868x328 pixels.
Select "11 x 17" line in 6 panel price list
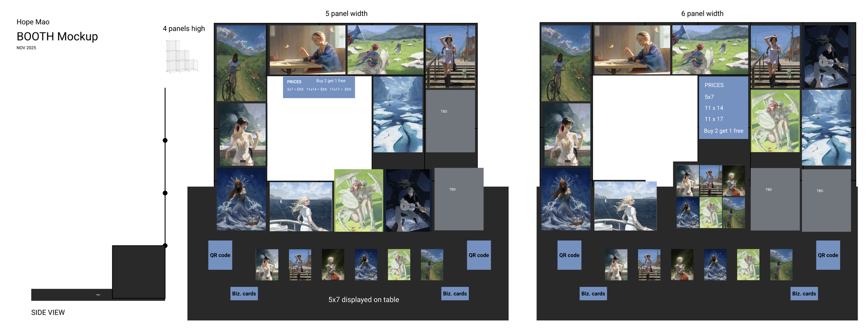[x=714, y=119]
